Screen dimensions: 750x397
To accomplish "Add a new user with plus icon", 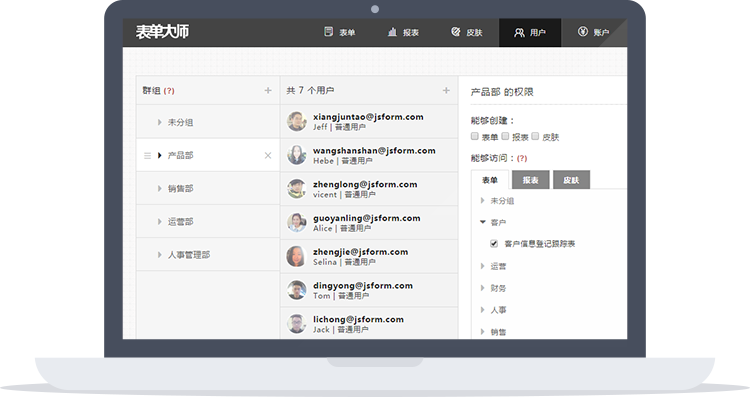I will 446,90.
